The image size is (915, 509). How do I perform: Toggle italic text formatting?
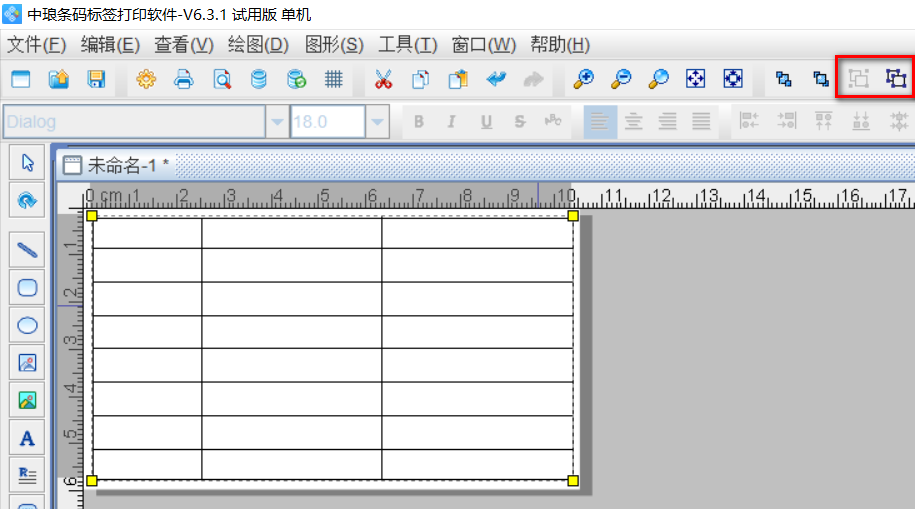coord(452,122)
